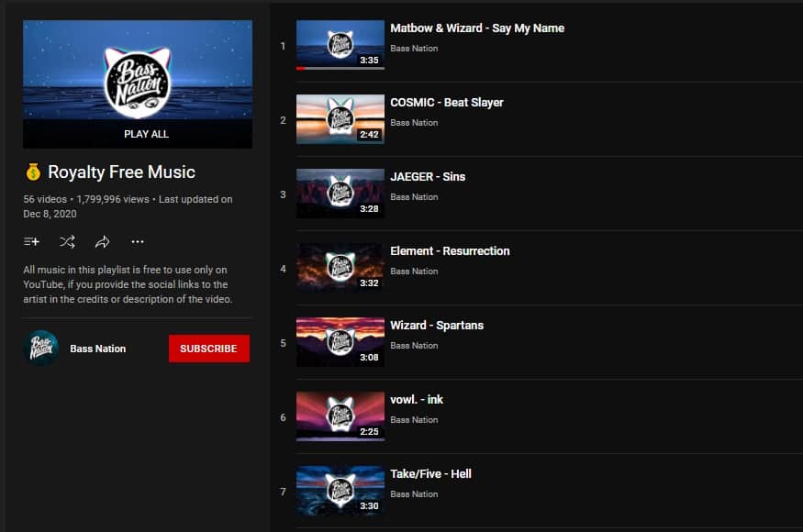The image size is (803, 532).
Task: Open the Royalty Free Music playlist title
Action: coord(121,172)
